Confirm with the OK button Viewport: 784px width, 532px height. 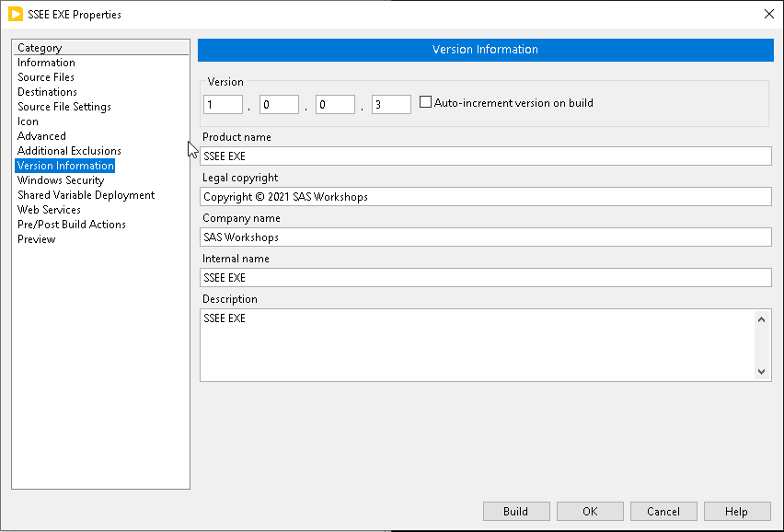(x=590, y=511)
